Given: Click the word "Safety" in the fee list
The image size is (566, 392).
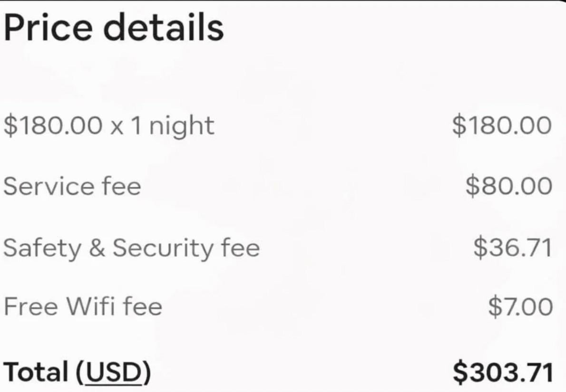Looking at the screenshot, I should pos(42,248).
